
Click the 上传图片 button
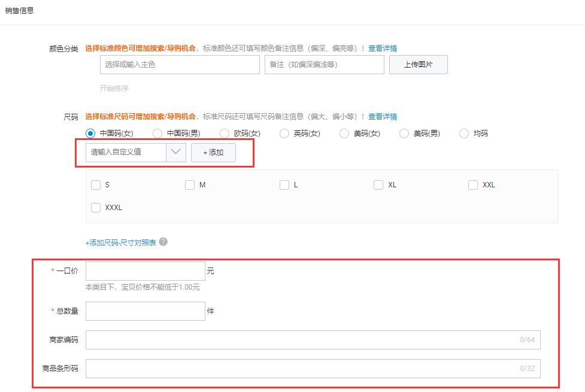[x=418, y=65]
